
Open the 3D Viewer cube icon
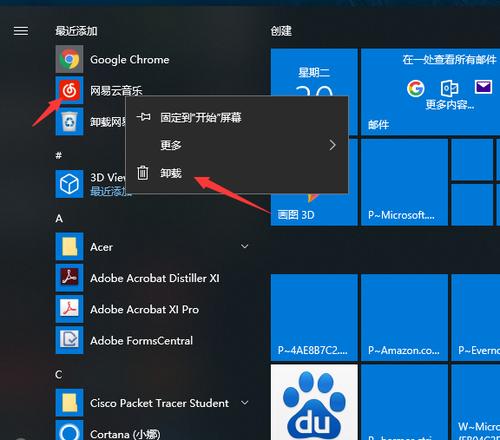(x=69, y=184)
